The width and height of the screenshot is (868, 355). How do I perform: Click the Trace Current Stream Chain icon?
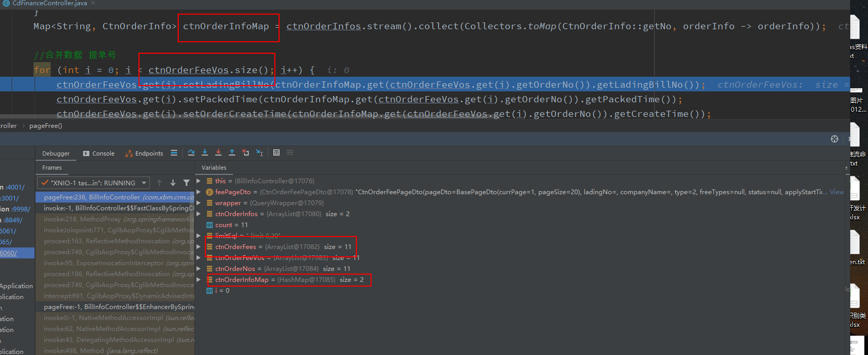coord(290,153)
